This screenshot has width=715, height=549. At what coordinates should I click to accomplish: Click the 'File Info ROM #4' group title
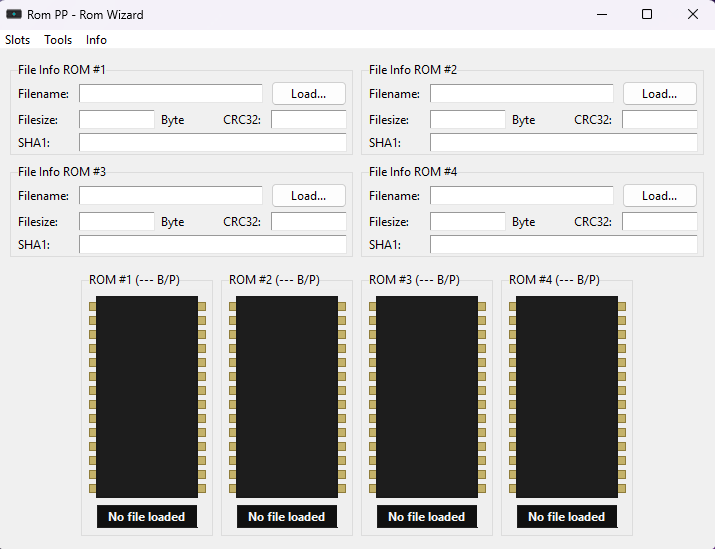413,172
